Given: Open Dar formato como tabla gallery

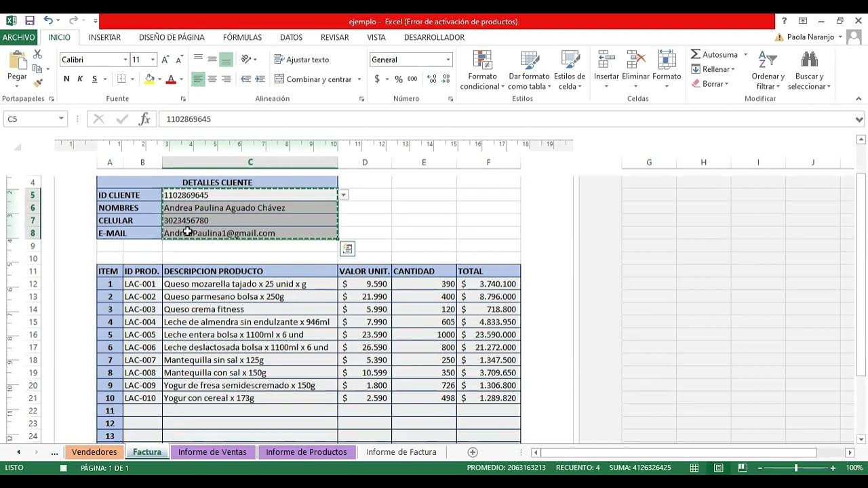Looking at the screenshot, I should 529,70.
